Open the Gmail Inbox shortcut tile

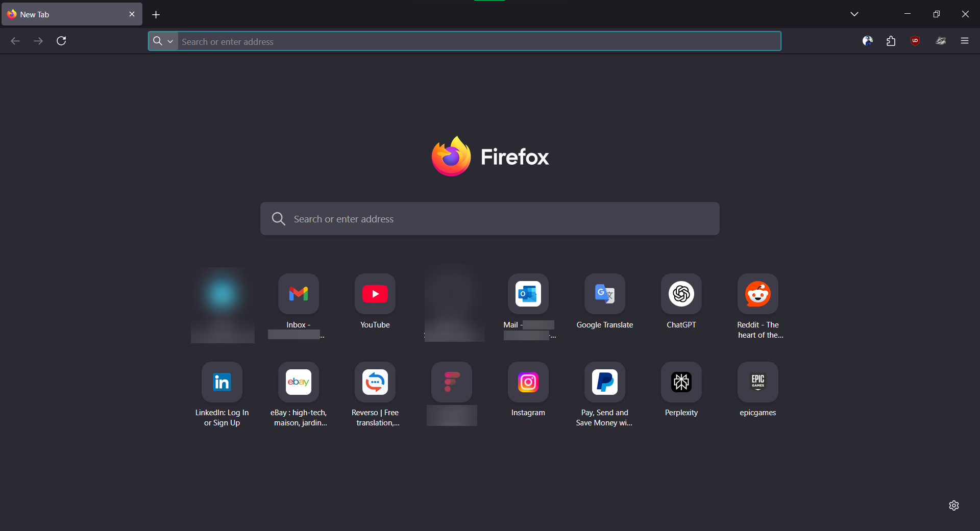(299, 294)
